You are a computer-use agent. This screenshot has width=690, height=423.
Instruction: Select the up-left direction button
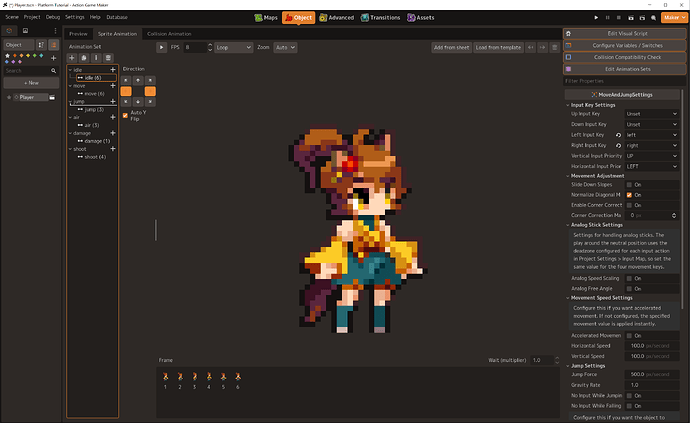pyautogui.click(x=126, y=80)
